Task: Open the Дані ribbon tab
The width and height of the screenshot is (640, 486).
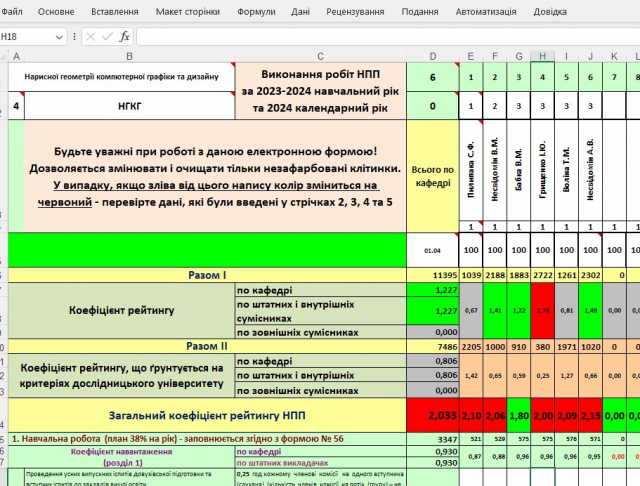Action: pos(300,11)
